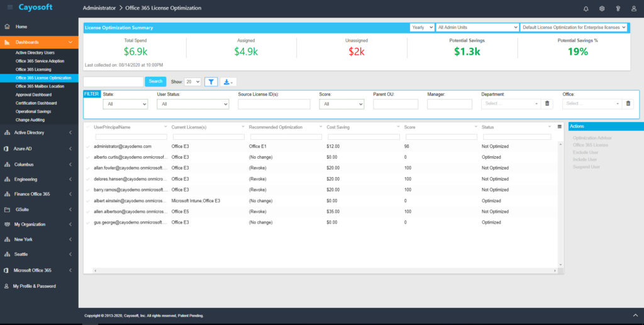Delete the Office filter with trash icon

point(628,104)
